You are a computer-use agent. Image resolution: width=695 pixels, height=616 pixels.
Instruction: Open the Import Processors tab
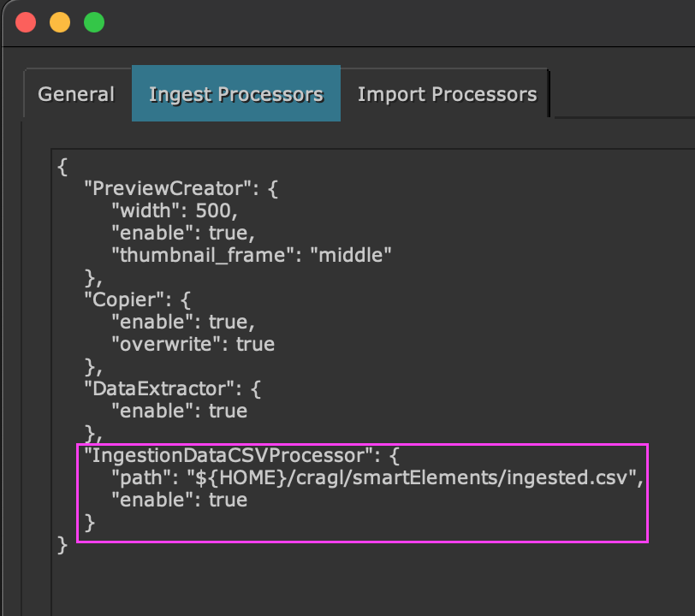[x=447, y=94]
